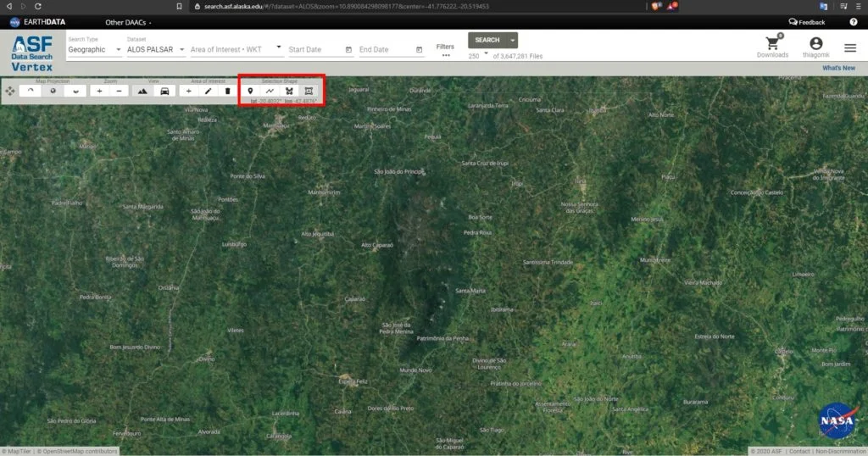
Task: Click the EARTHDATA logo
Action: click(x=37, y=22)
